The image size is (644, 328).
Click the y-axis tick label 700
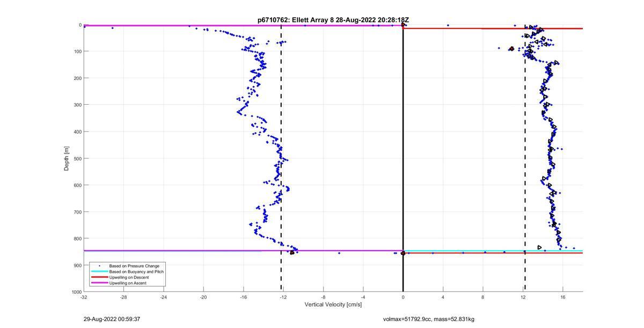click(x=77, y=212)
